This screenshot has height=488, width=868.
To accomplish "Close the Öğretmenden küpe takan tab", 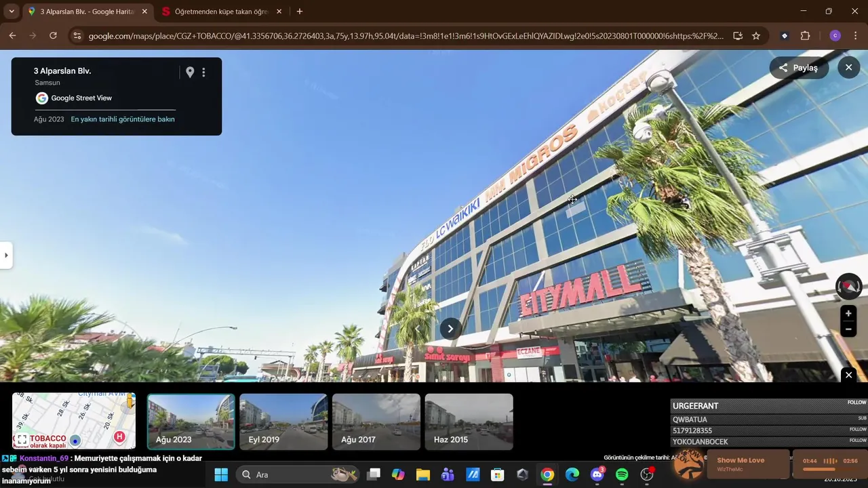I will (x=279, y=12).
